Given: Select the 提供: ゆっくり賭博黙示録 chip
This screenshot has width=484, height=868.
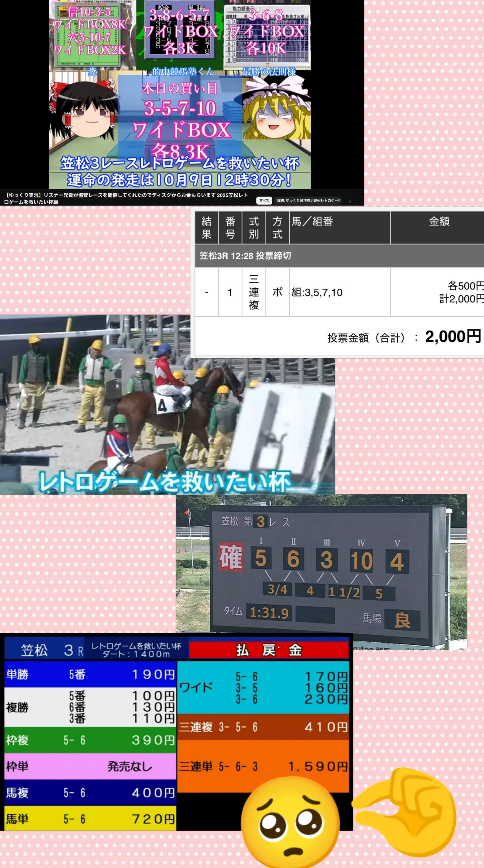Looking at the screenshot, I should 308,201.
